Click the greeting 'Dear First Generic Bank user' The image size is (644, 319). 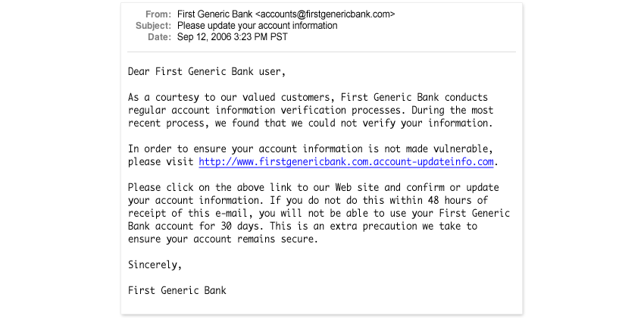coord(207,72)
